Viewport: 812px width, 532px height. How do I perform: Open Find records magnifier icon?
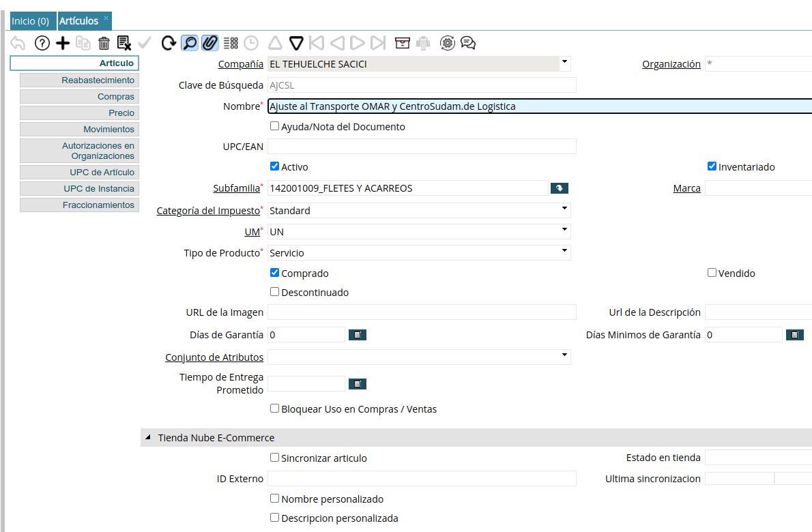190,43
